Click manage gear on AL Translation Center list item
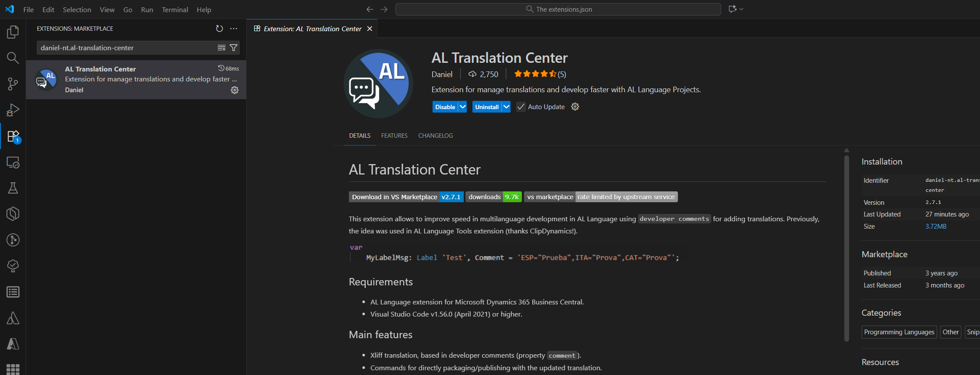Image resolution: width=980 pixels, height=375 pixels. point(234,90)
